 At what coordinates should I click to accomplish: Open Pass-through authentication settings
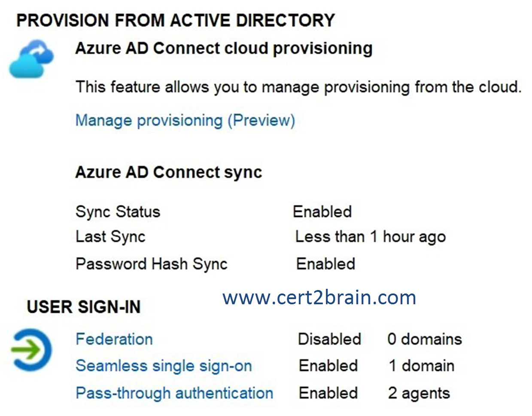(x=174, y=393)
